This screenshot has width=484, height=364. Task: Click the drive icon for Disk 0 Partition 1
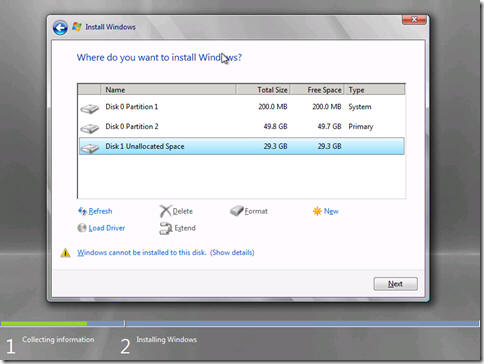[x=90, y=108]
